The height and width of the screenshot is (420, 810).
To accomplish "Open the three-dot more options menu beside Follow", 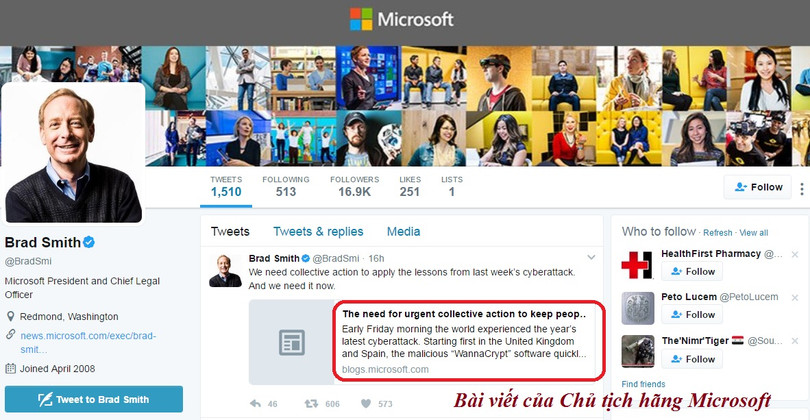I will (802, 189).
